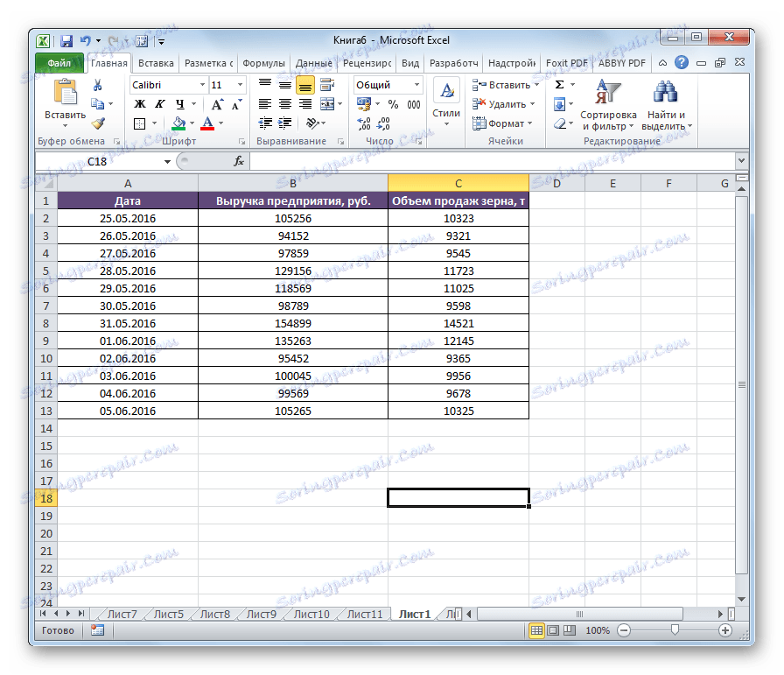Align text to the right
Screen dimensions: 784x675
coord(305,104)
